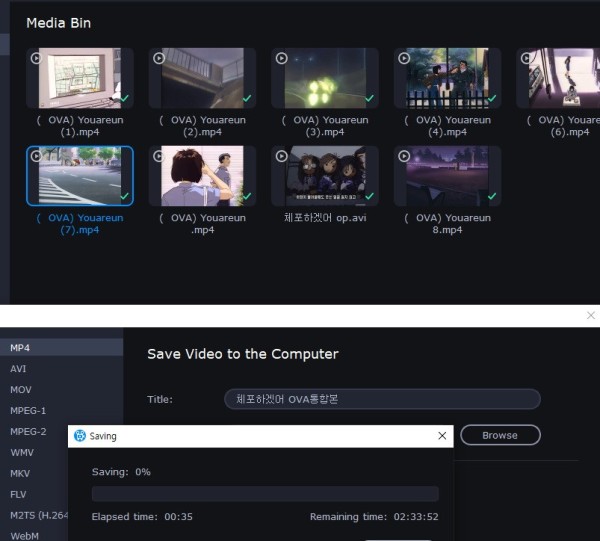
Task: Choose MP4 export format
Action: (x=61, y=348)
